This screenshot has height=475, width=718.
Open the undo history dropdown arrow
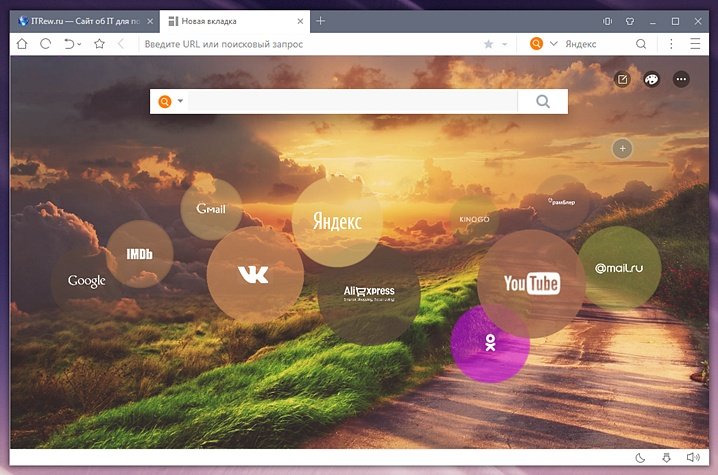(79, 44)
